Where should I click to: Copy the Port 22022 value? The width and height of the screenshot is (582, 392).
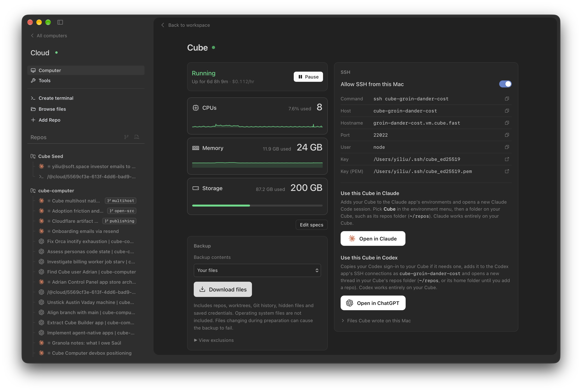pyautogui.click(x=507, y=135)
